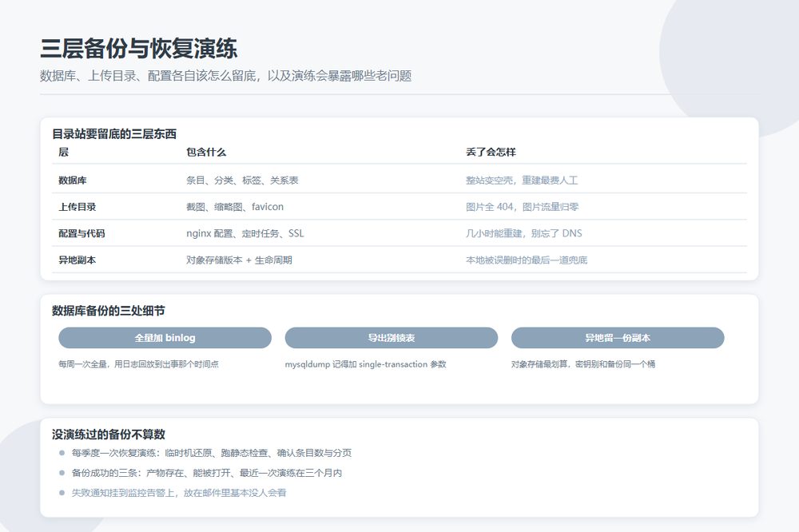Click the bullet starting 每季度一次恢复演练

(x=212, y=453)
